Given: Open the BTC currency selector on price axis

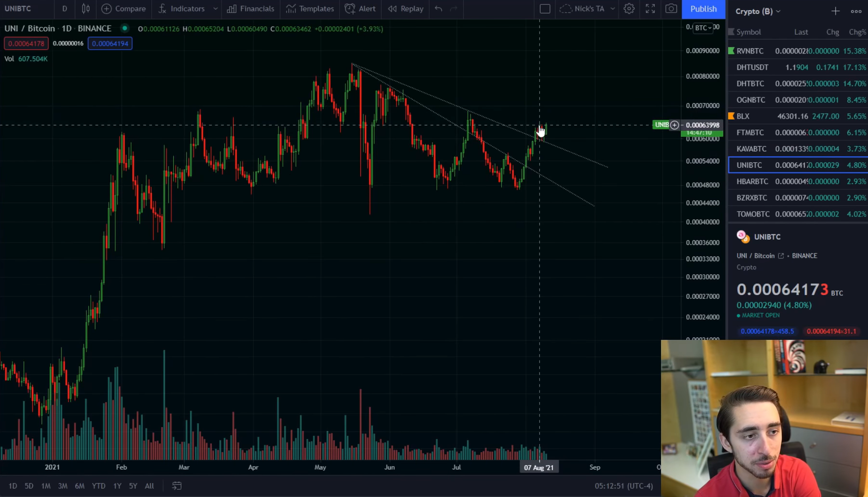Looking at the screenshot, I should [x=703, y=28].
